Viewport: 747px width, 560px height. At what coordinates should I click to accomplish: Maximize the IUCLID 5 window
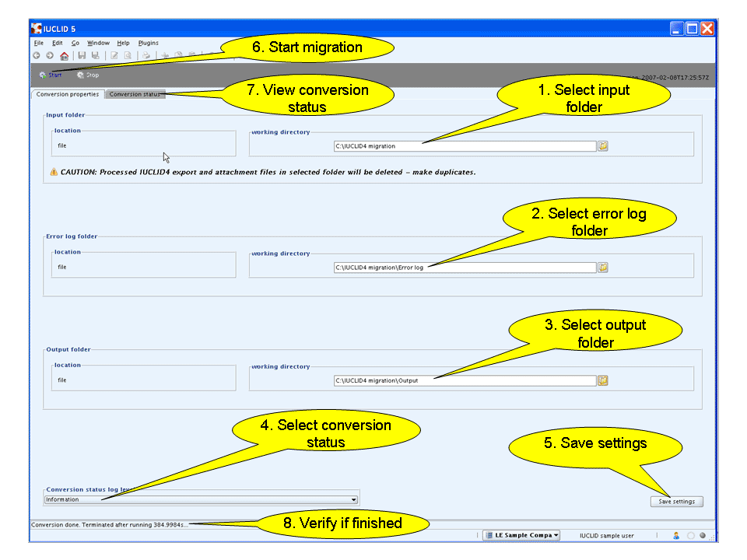693,29
